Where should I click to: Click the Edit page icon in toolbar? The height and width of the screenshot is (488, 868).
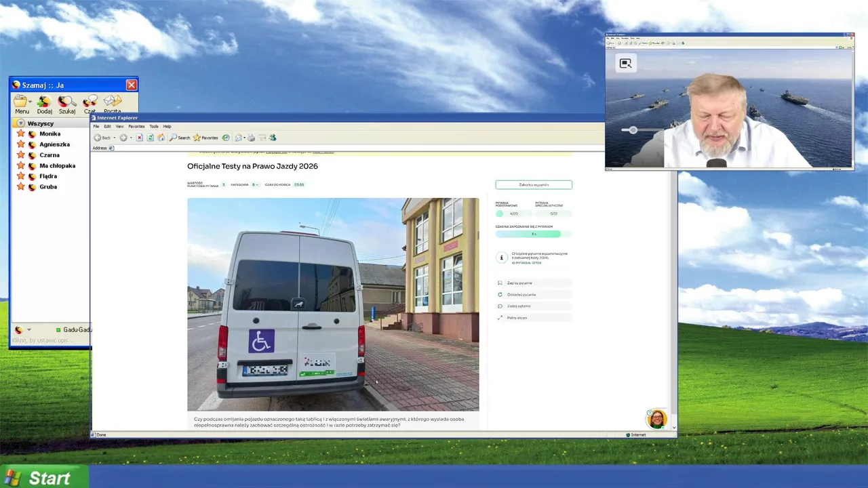pos(262,138)
